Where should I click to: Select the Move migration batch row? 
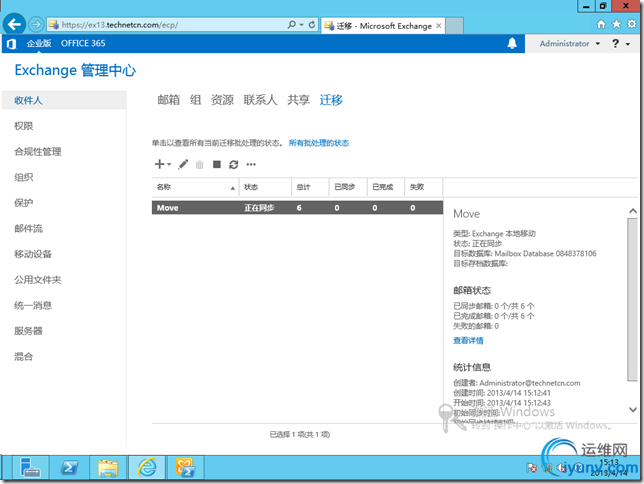coord(297,208)
